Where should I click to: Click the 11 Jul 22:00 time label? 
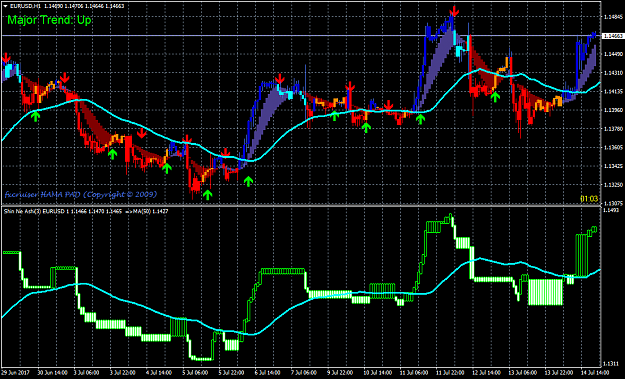(x=450, y=373)
